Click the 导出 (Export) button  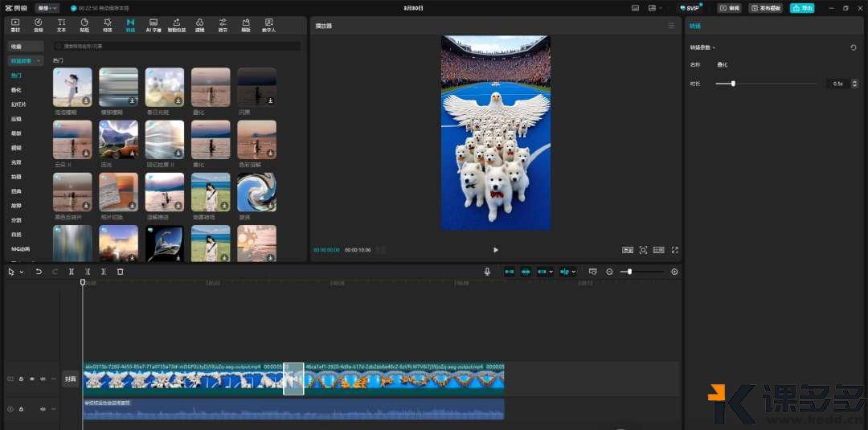801,8
